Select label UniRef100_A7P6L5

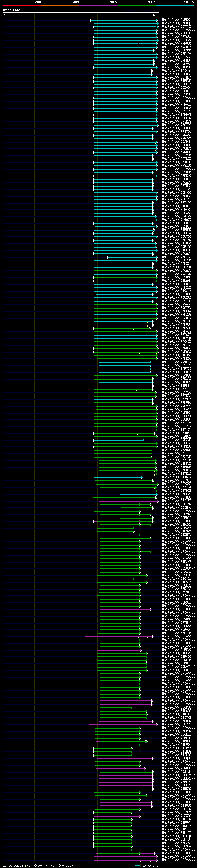(177, 104)
